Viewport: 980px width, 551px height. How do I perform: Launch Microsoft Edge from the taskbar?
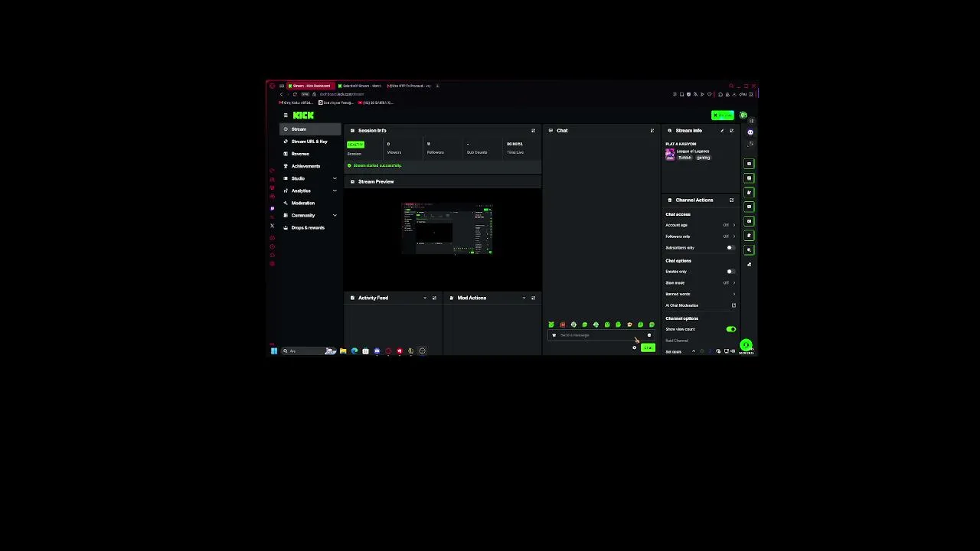(354, 351)
